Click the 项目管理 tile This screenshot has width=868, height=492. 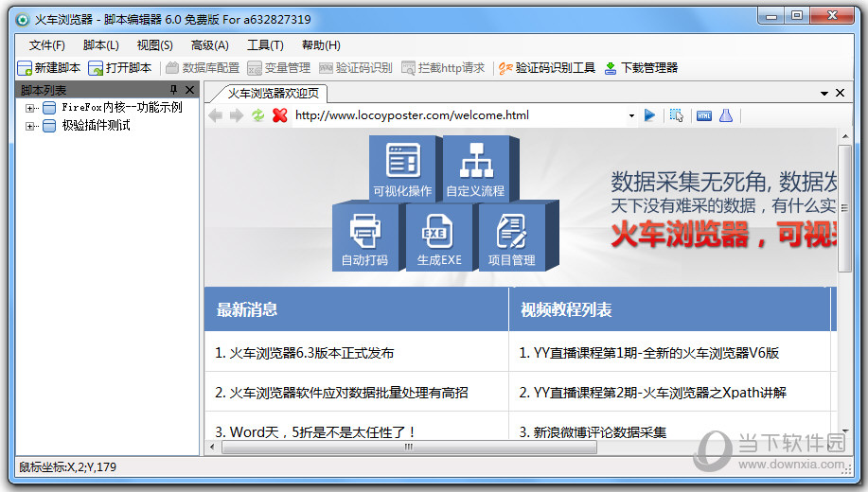(511, 237)
